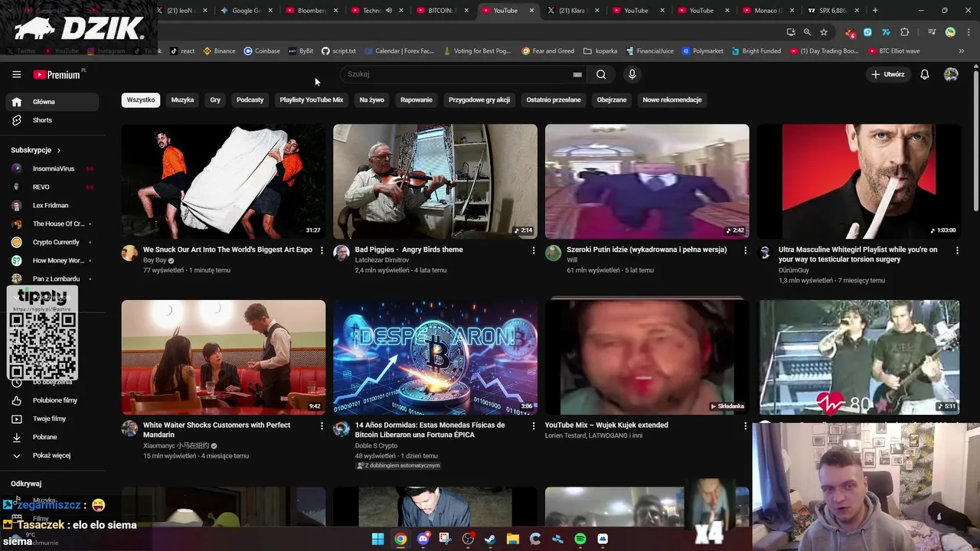Open the account avatar menu
Viewport: 980px width, 551px height.
tap(951, 74)
